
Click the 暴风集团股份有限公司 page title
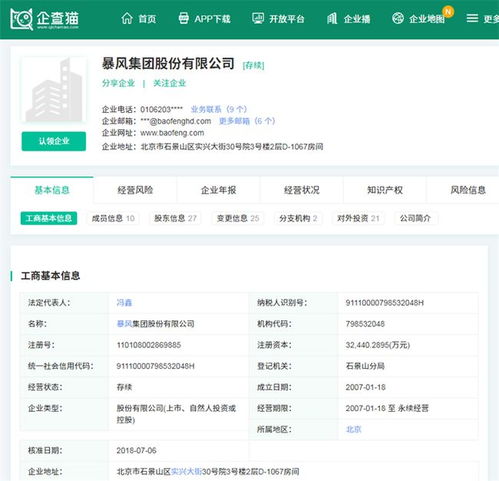tap(168, 64)
